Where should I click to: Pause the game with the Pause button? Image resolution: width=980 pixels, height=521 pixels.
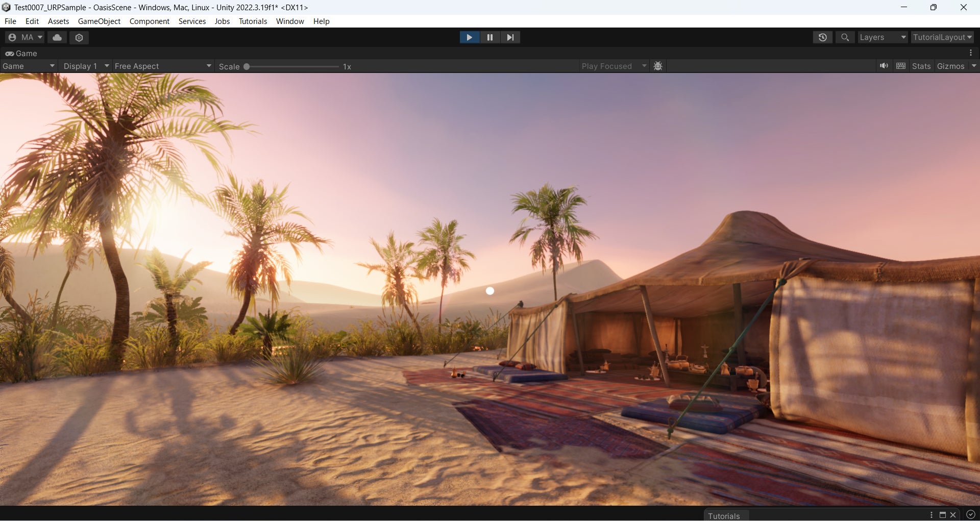pos(490,37)
